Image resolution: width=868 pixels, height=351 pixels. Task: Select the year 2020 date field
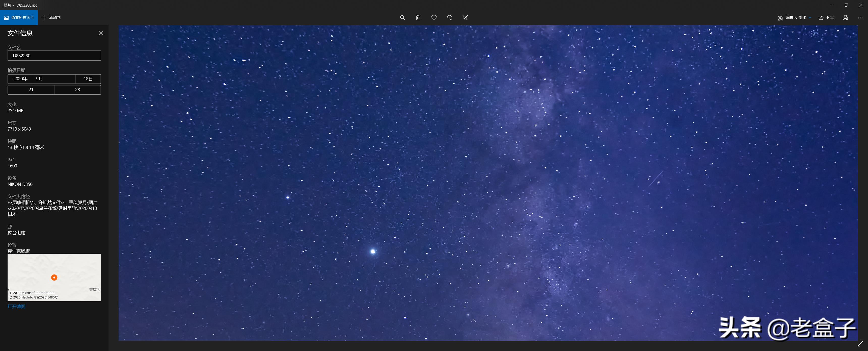[20, 79]
